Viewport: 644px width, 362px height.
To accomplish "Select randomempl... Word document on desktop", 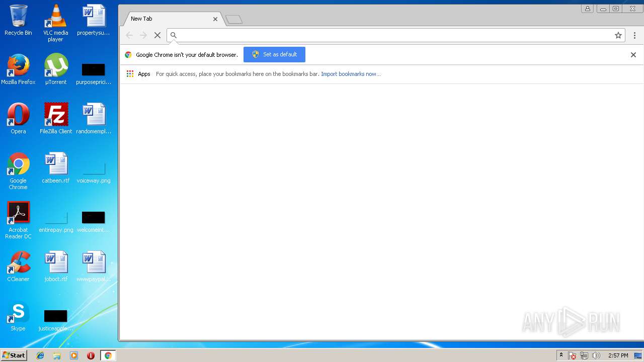I will [94, 119].
